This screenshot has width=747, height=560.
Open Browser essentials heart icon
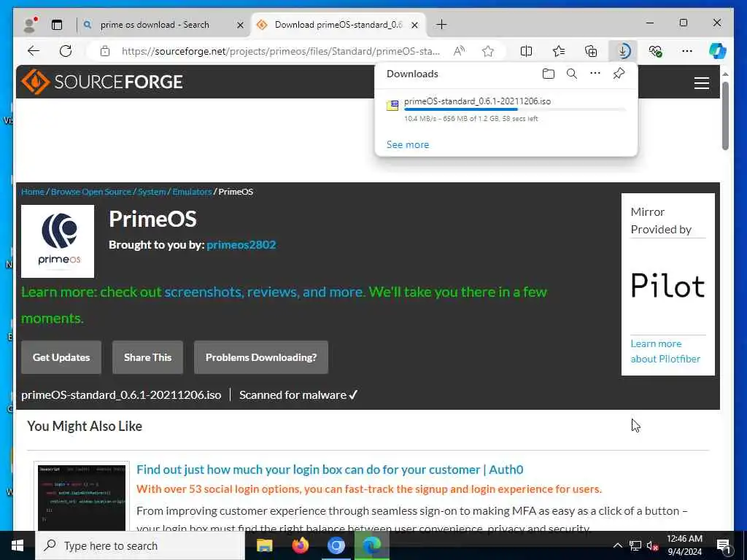[x=655, y=51]
